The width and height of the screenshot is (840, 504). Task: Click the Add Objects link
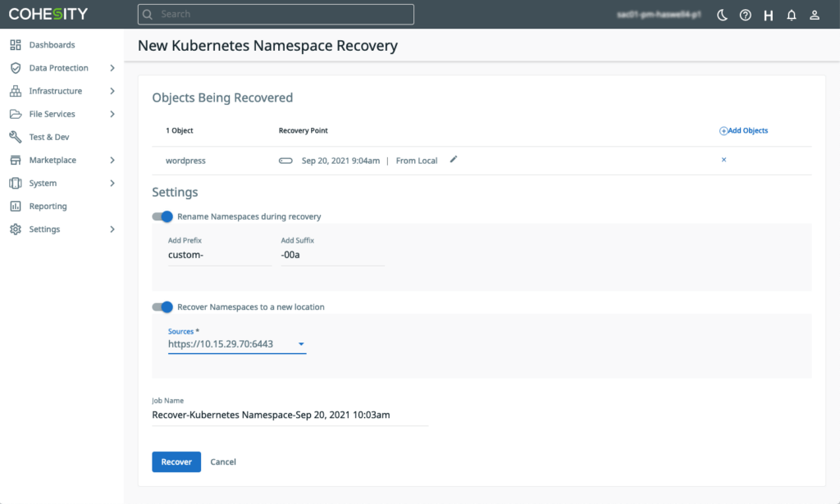click(744, 130)
